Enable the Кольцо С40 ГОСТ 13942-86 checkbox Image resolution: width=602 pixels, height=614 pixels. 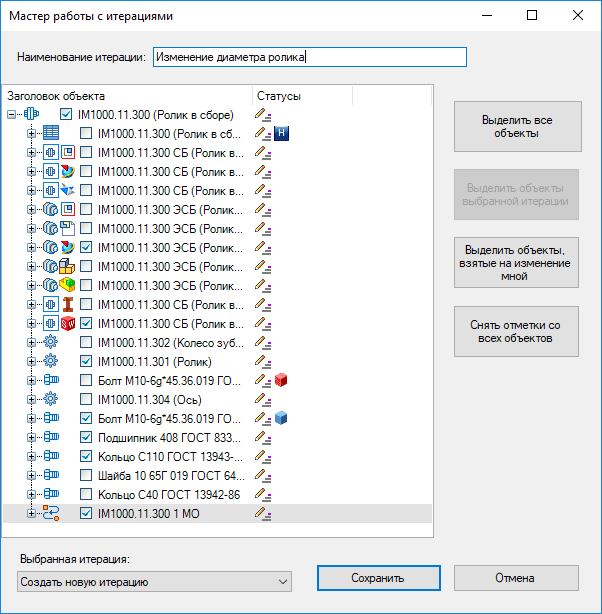coord(86,494)
